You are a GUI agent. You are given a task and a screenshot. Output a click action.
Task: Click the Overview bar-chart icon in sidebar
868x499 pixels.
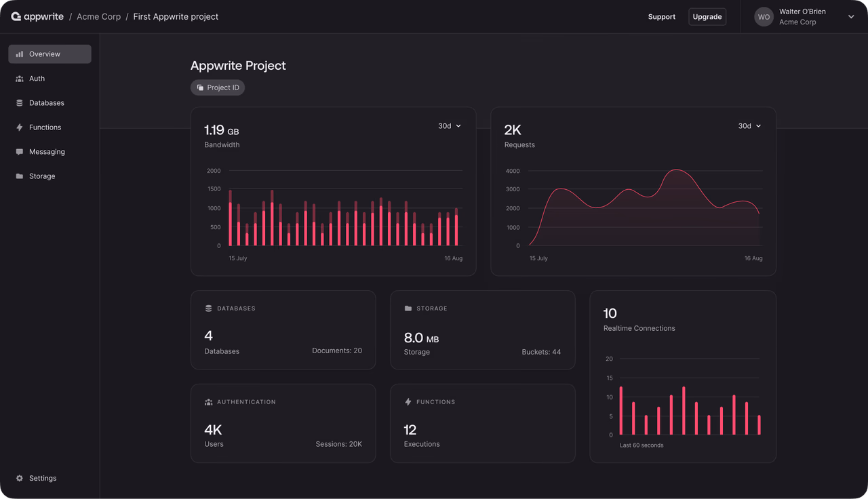[x=20, y=54]
